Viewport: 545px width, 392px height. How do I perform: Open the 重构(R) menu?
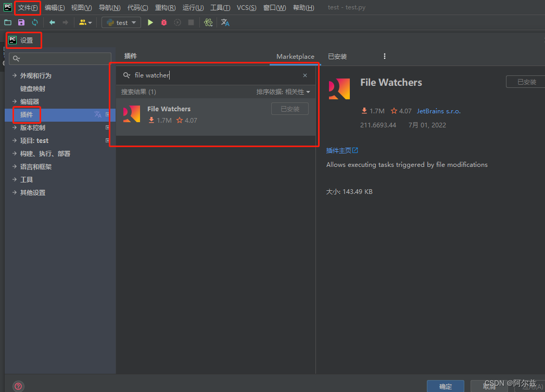pos(165,8)
